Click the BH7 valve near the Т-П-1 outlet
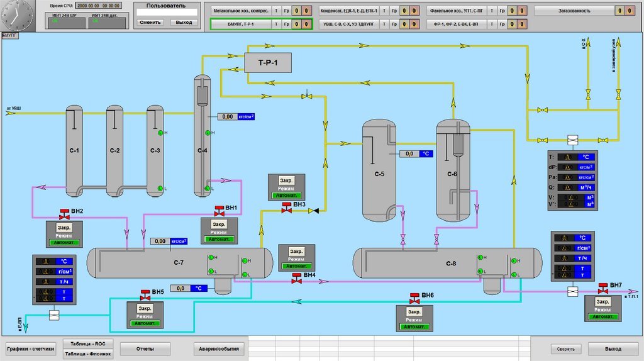Viewport: 644px width, 361px height. (602, 289)
